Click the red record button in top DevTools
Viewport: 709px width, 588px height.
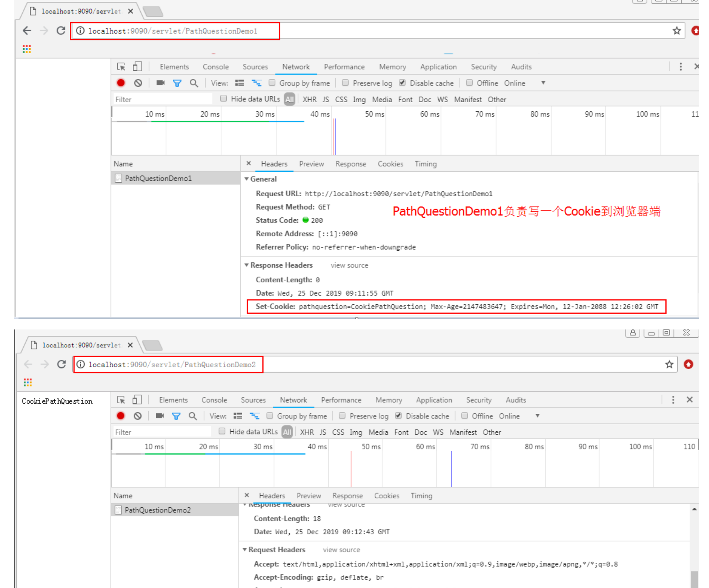point(121,83)
